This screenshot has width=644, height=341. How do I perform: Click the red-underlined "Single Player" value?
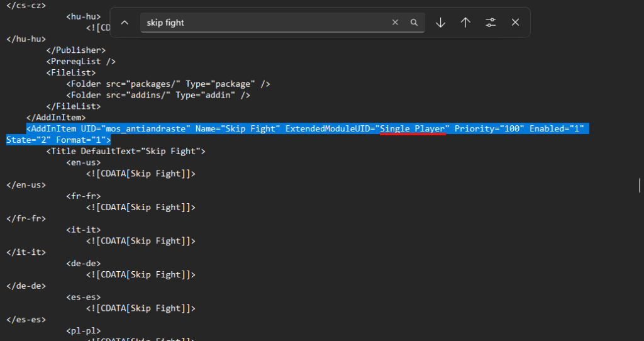coord(413,128)
